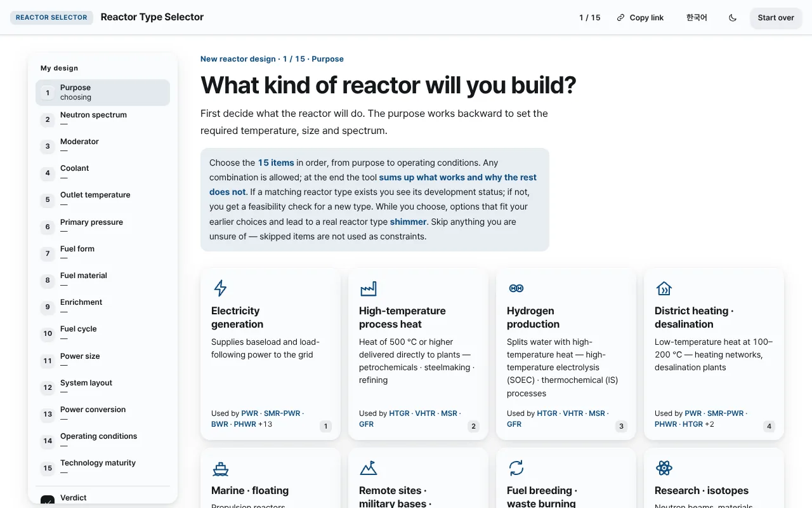Click the breadcrumb 'New reactor design · 1 / 15 · Purpose'
The width and height of the screenshot is (812, 508).
(272, 59)
